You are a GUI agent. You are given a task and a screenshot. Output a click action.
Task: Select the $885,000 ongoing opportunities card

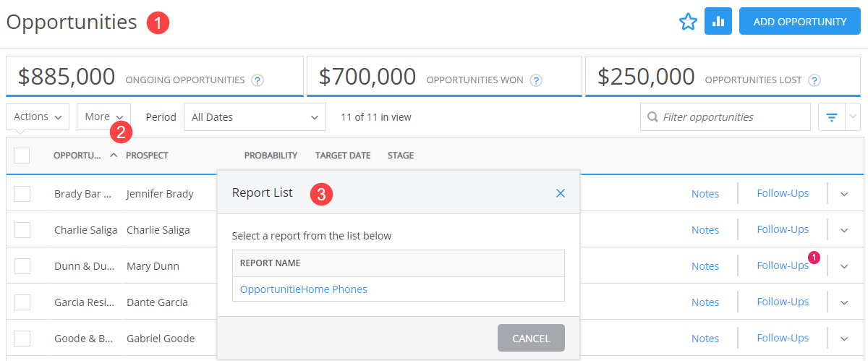153,76
